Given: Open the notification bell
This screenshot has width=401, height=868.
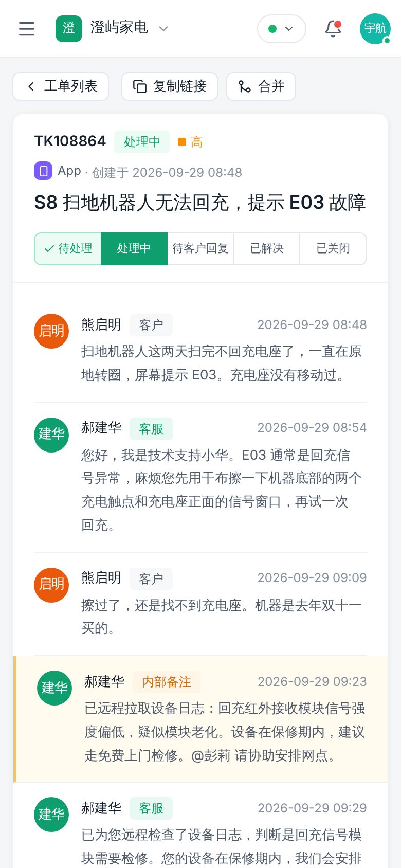Looking at the screenshot, I should (x=333, y=28).
